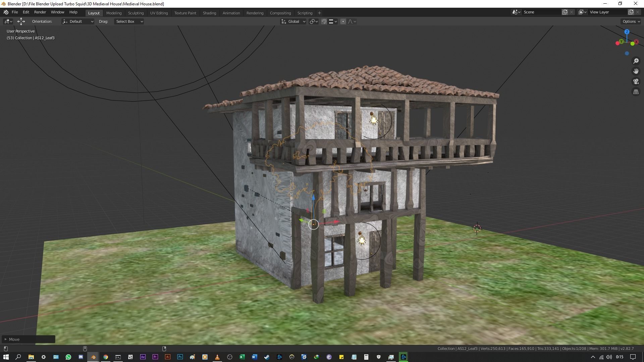Image resolution: width=644 pixels, height=362 pixels.
Task: Open the editor type selector
Action: (8, 21)
